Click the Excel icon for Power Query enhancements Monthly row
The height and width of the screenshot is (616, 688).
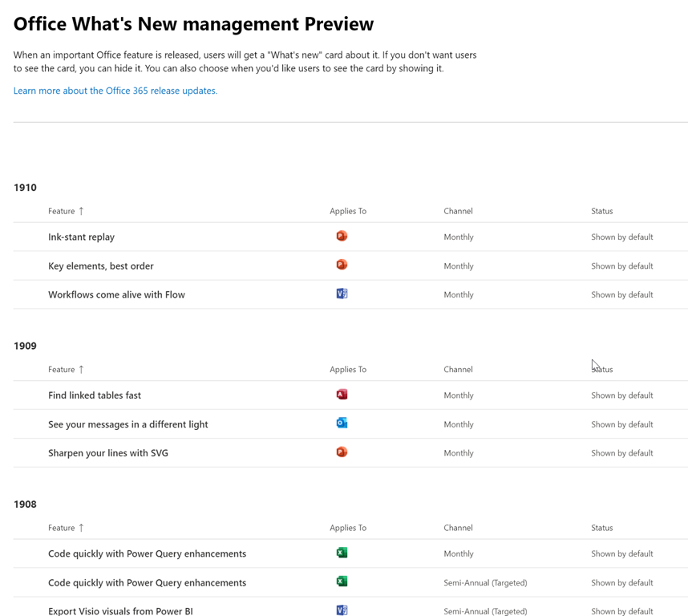coord(342,553)
